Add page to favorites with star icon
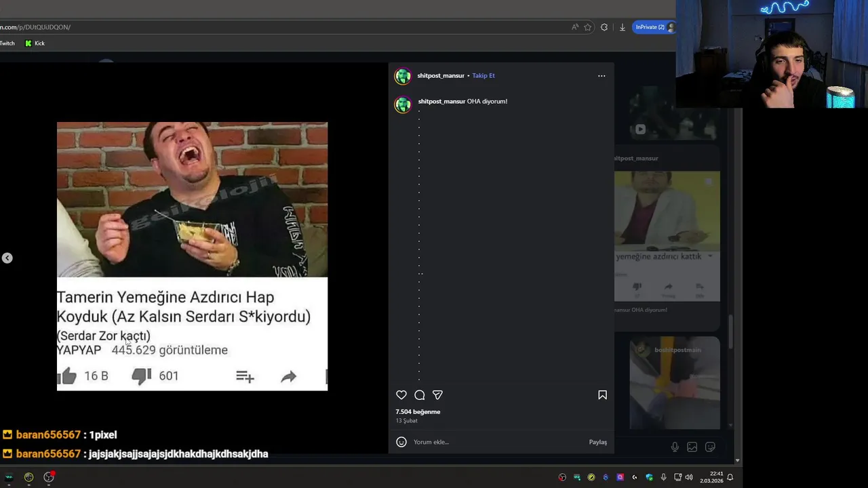Viewport: 868px width, 488px height. tap(588, 27)
